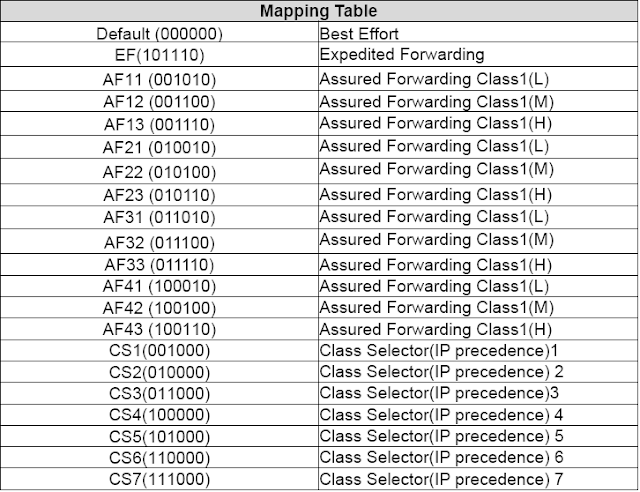Select the Default (000000) cell
The width and height of the screenshot is (640, 492).
point(160,32)
